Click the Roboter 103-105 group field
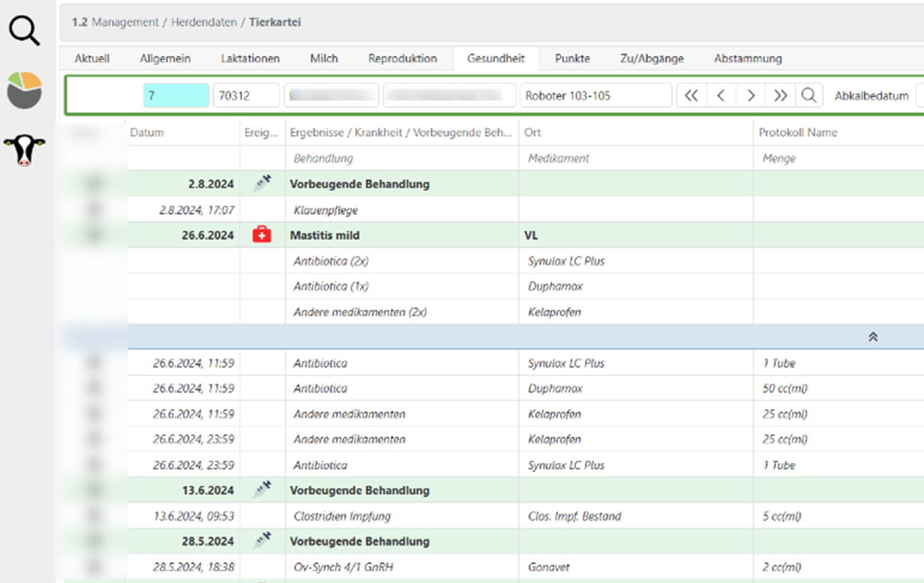Screen dimensions: 924x583 click(595, 96)
